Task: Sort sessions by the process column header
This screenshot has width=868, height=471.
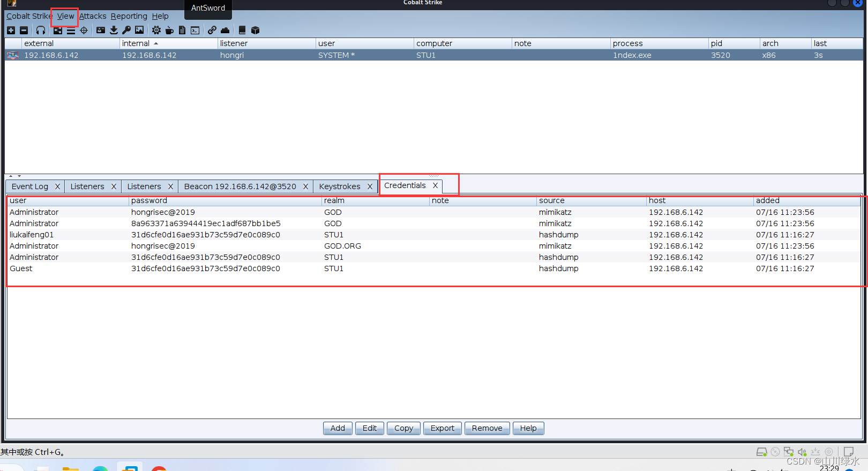Action: click(660, 43)
